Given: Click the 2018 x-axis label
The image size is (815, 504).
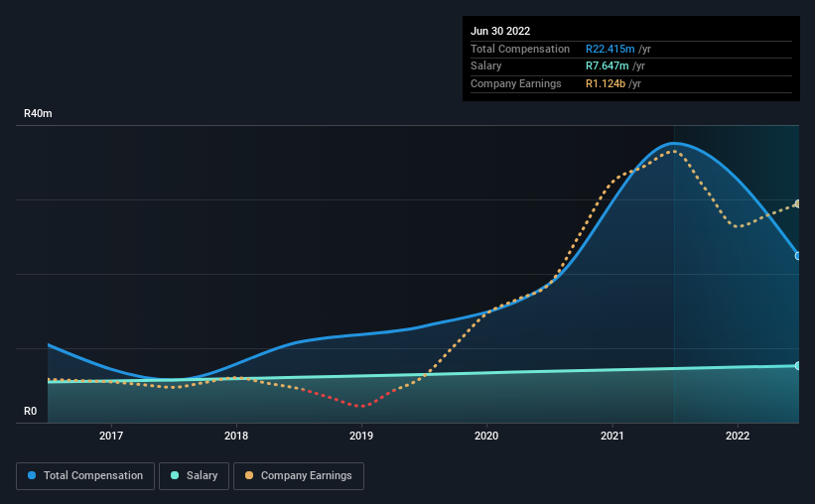Looking at the screenshot, I should (236, 436).
